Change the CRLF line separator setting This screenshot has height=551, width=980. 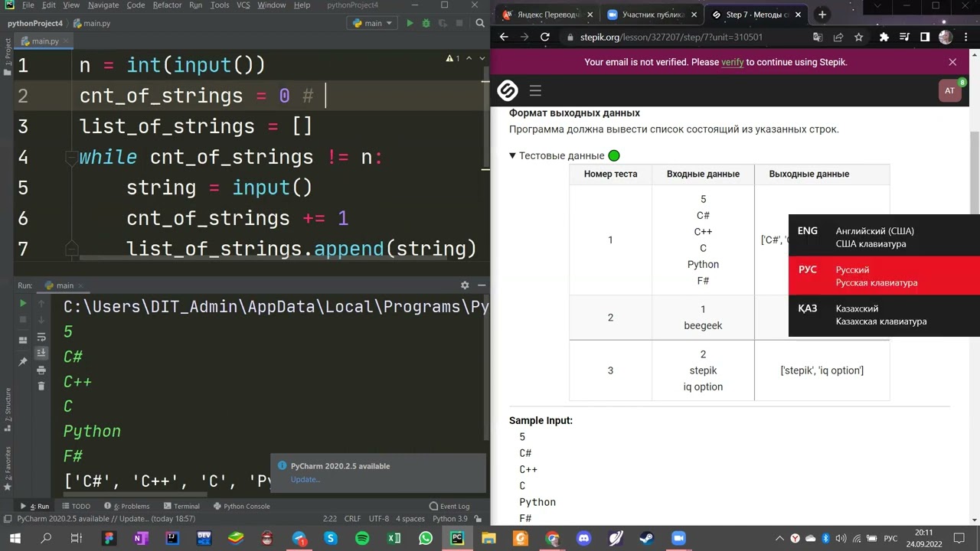352,518
